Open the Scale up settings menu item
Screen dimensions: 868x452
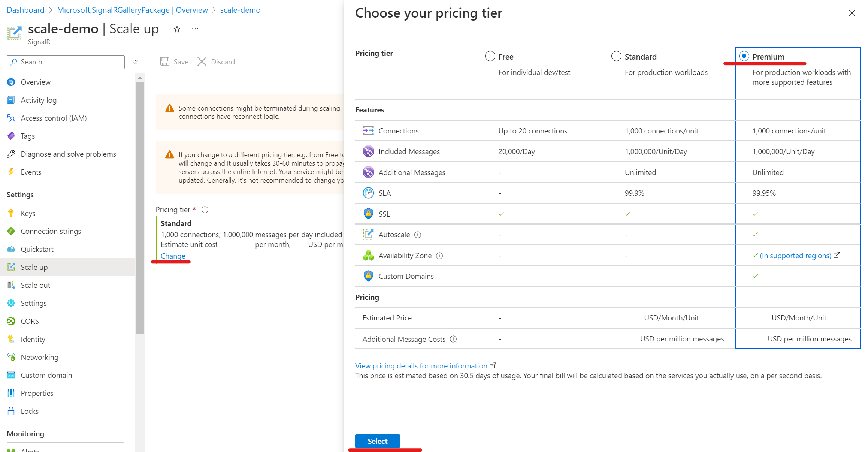34,267
